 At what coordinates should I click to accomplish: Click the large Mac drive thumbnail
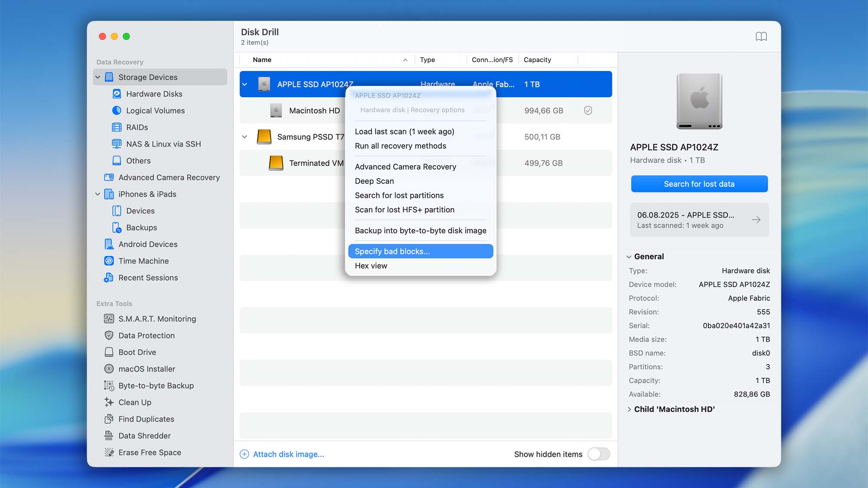click(699, 102)
